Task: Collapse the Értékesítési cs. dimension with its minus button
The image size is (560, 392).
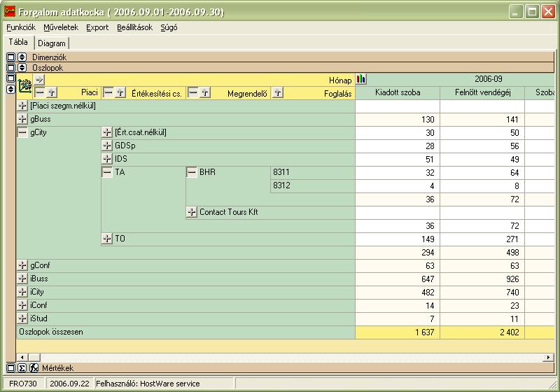Action: click(x=108, y=93)
